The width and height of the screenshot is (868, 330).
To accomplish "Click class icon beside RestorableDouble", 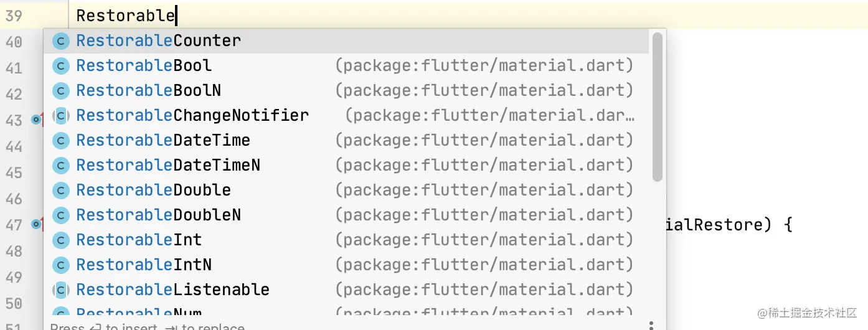I will [60, 191].
